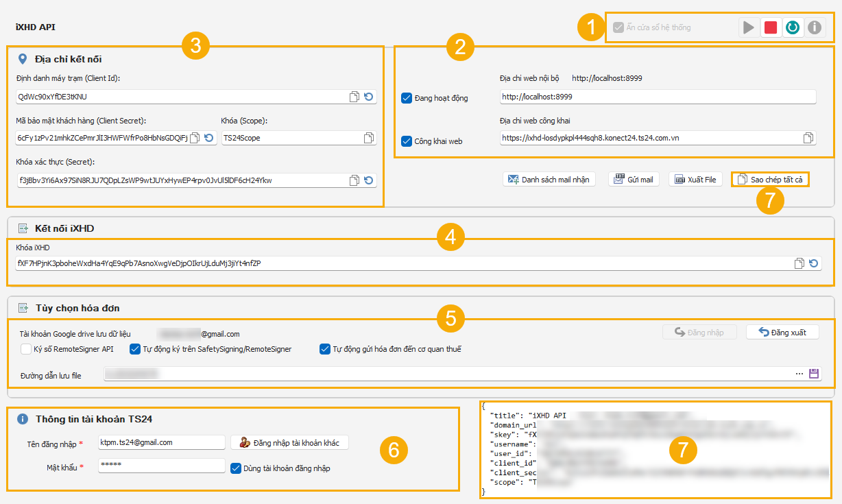
Task: Stop the service with red square button
Action: pyautogui.click(x=771, y=27)
